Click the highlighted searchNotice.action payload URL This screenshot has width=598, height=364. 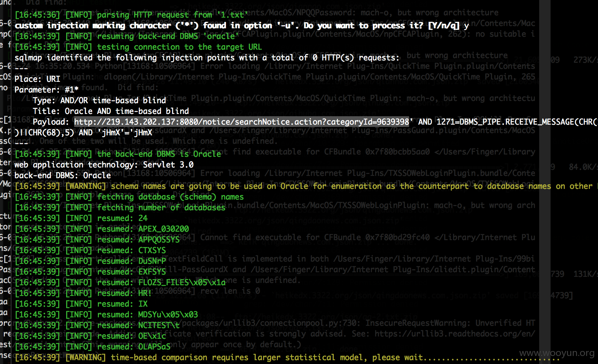click(x=242, y=122)
